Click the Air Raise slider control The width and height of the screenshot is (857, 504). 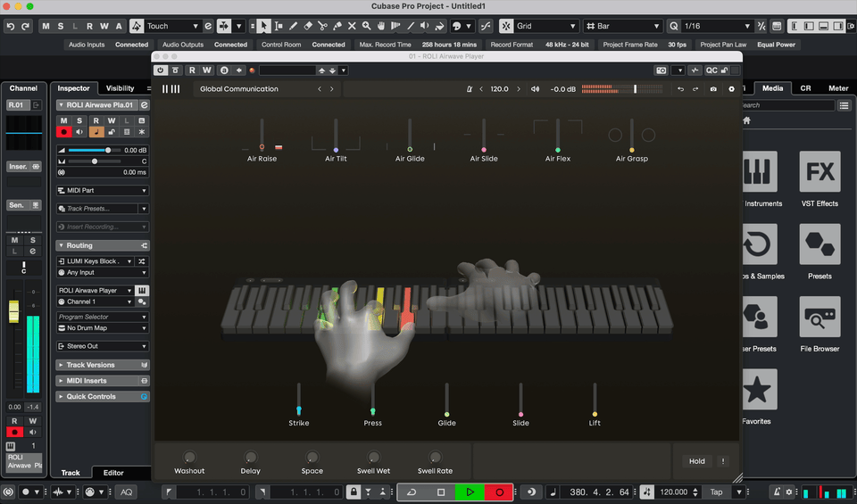click(262, 135)
